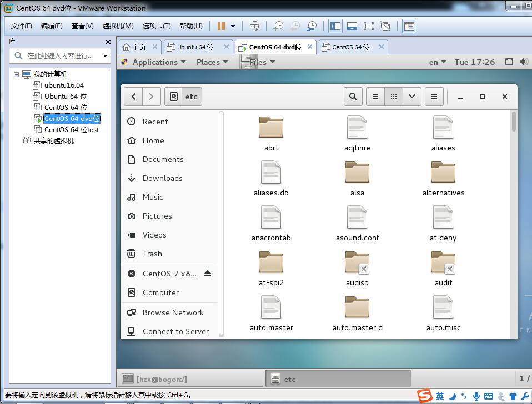Switch to Unity mode
The image size is (532, 404).
tap(385, 26)
